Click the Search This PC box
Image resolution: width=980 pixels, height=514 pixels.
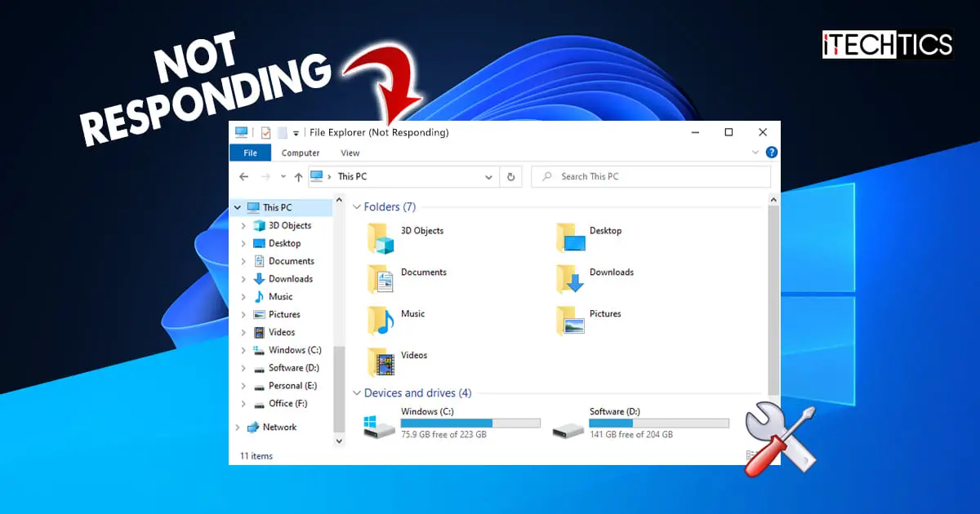click(x=651, y=176)
